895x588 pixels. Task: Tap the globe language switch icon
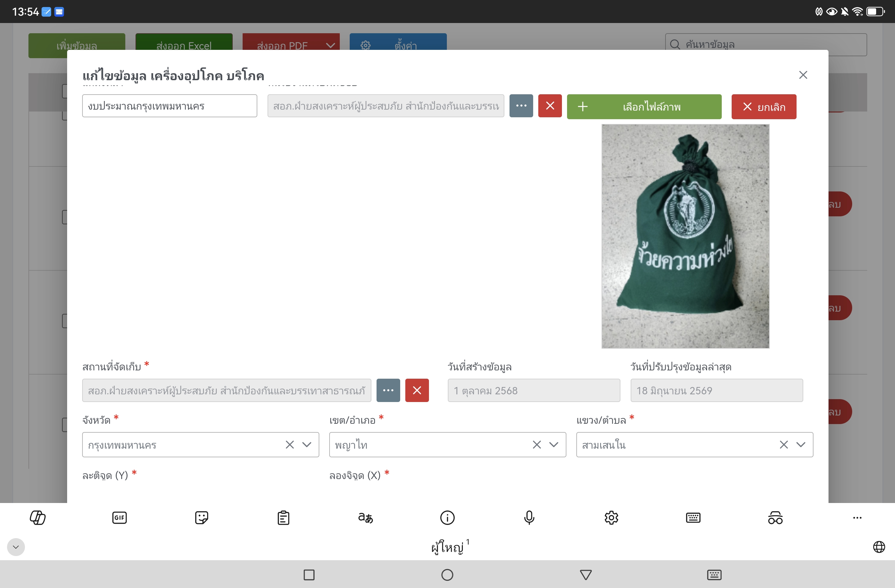point(879,547)
